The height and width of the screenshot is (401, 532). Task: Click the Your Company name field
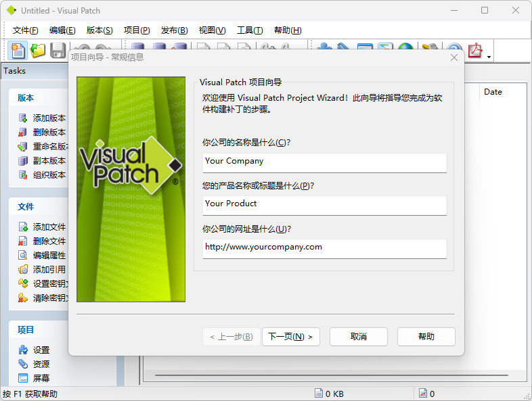click(325, 163)
